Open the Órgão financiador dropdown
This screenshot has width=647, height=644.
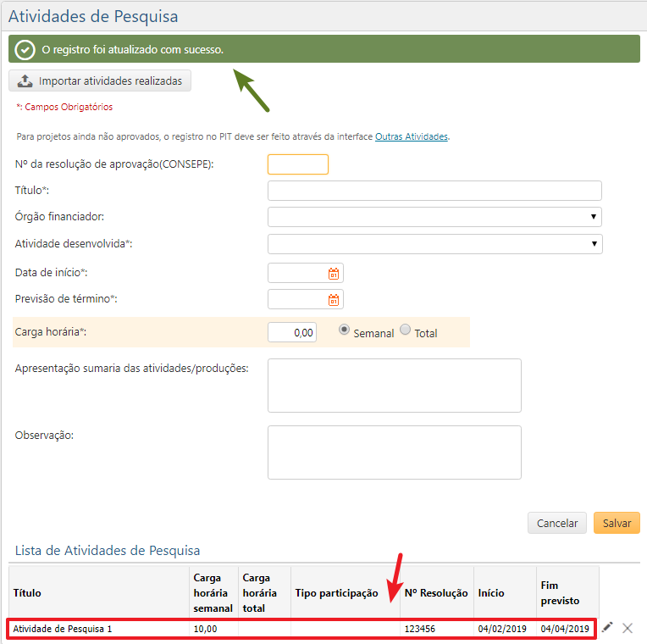point(434,217)
